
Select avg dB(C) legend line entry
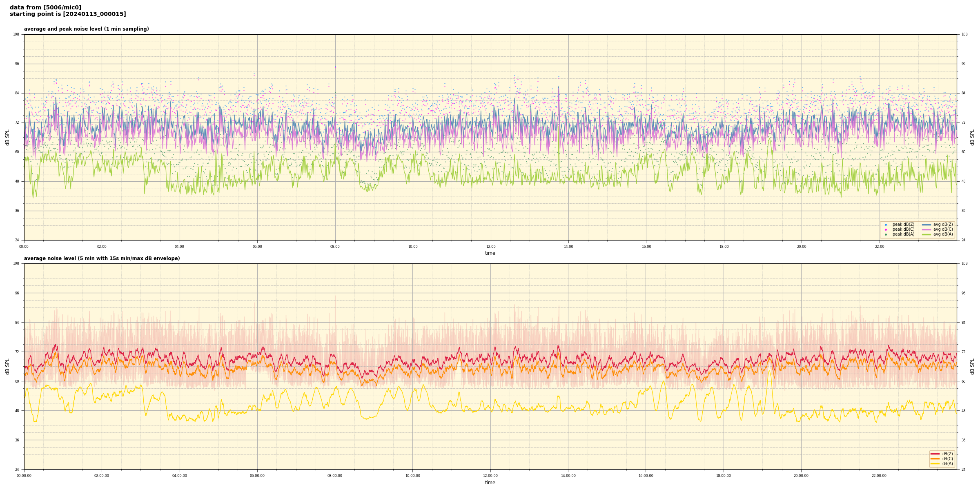pos(927,229)
